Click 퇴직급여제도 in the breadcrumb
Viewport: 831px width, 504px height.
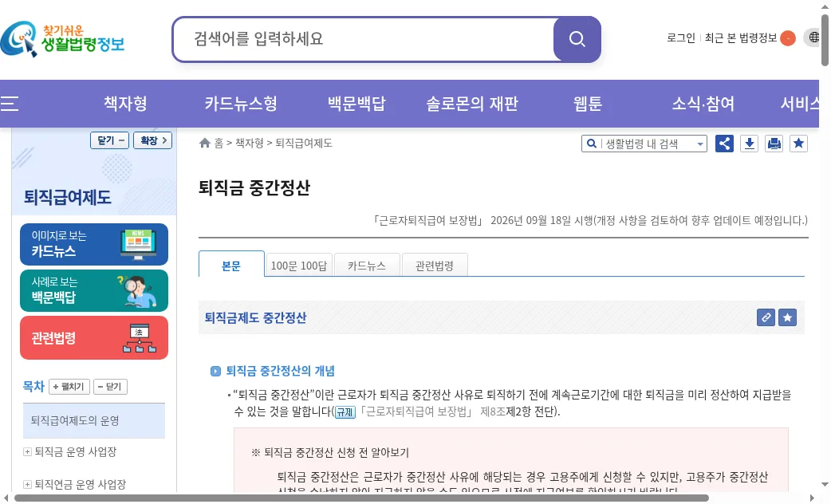(x=304, y=143)
